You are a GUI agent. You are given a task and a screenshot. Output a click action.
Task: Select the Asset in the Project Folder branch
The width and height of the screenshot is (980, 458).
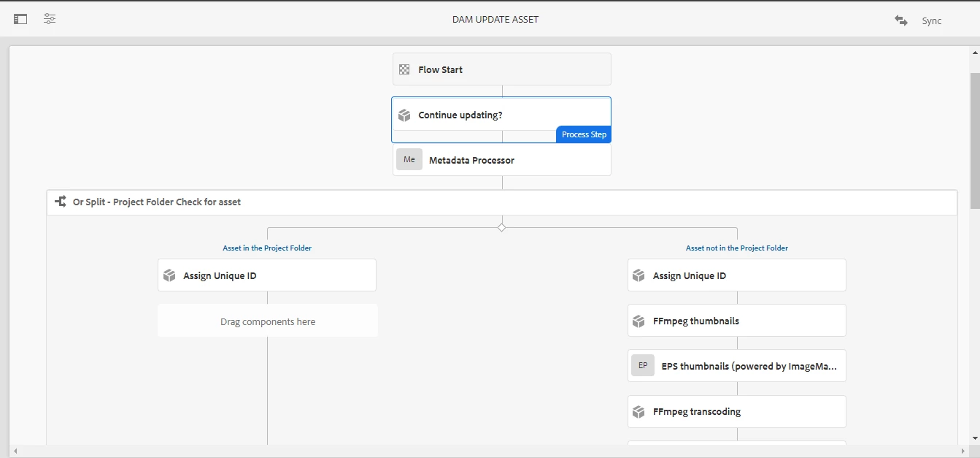pyautogui.click(x=267, y=248)
